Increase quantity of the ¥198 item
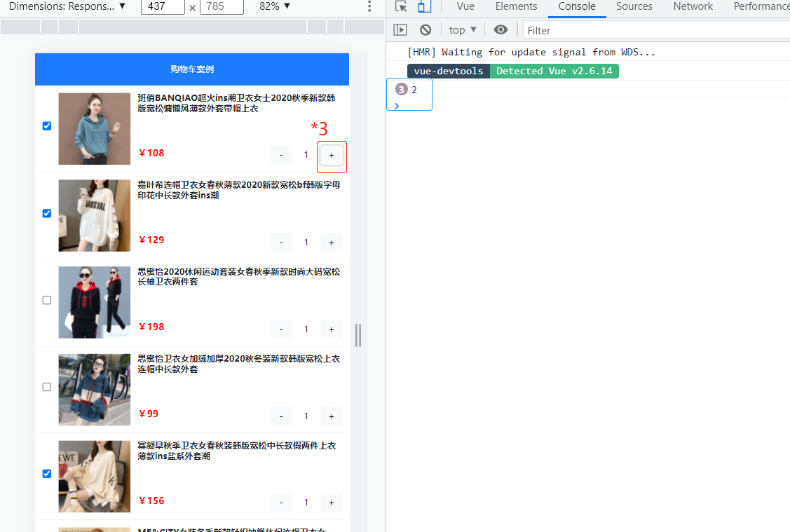 pos(331,329)
